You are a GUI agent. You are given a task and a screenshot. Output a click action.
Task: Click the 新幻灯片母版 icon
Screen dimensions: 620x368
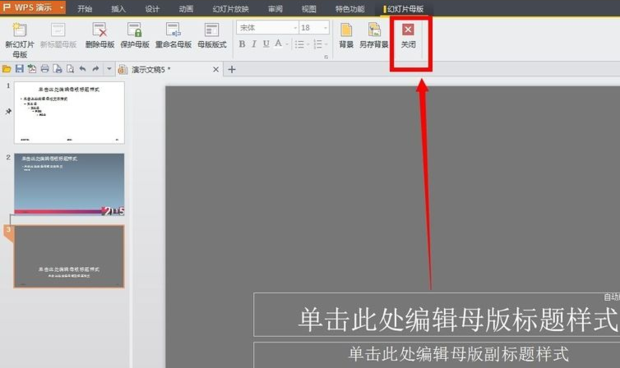(19, 30)
